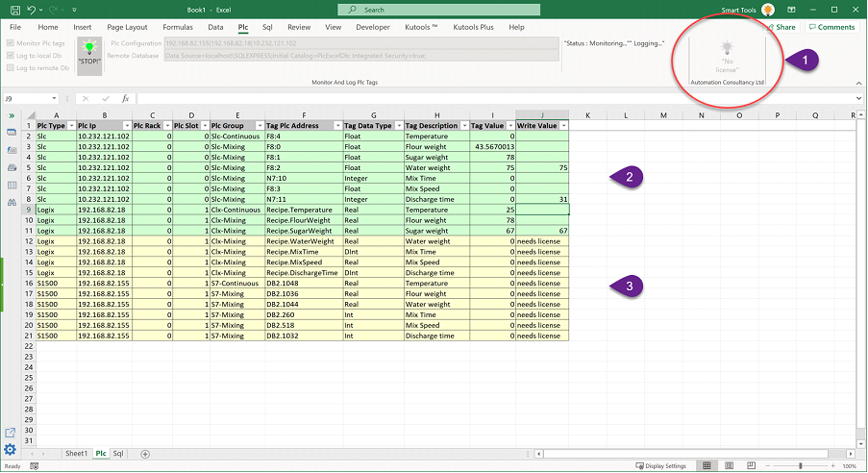Click the macro recording status bar icon
This screenshot has width=868, height=473.
click(x=34, y=466)
